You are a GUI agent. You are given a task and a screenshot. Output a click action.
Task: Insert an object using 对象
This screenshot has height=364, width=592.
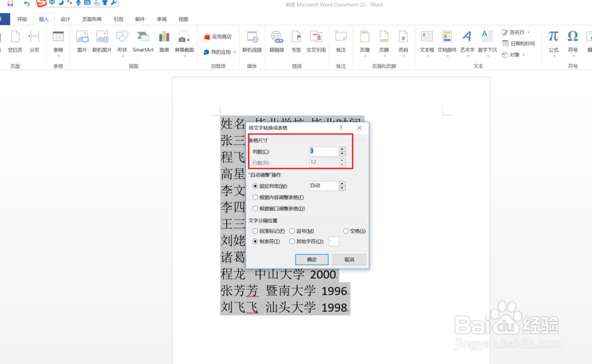click(513, 55)
